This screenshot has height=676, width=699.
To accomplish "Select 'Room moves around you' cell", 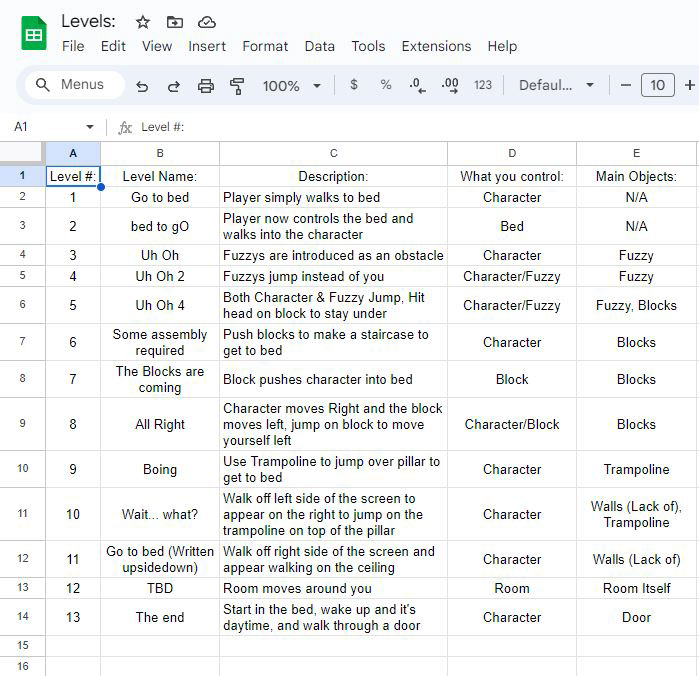I will pyautogui.click(x=333, y=588).
